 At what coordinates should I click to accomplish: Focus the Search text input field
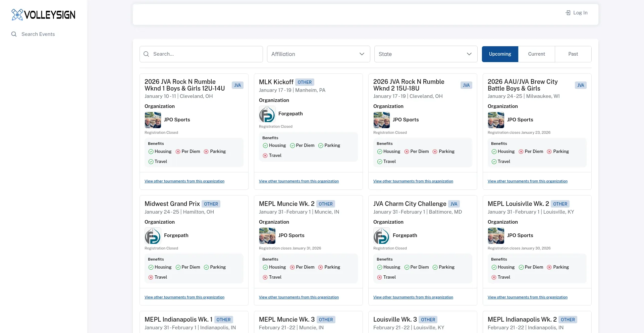pos(205,54)
